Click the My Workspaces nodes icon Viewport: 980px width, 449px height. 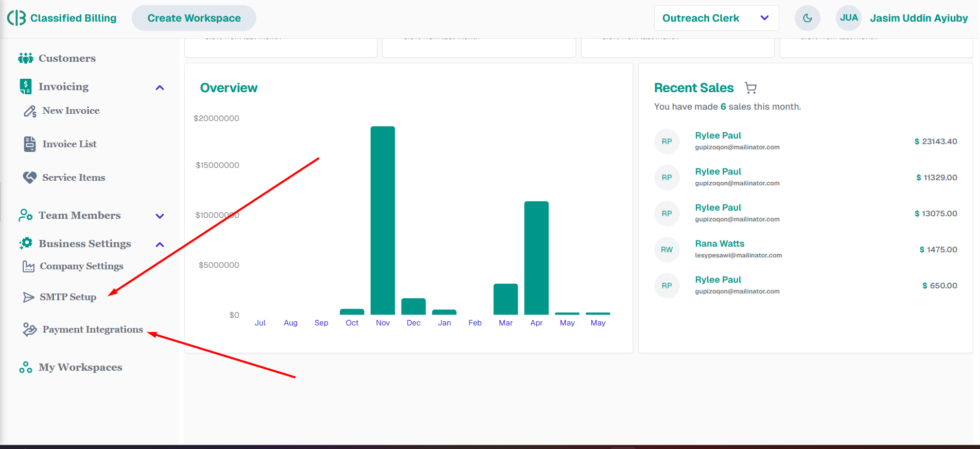point(25,367)
